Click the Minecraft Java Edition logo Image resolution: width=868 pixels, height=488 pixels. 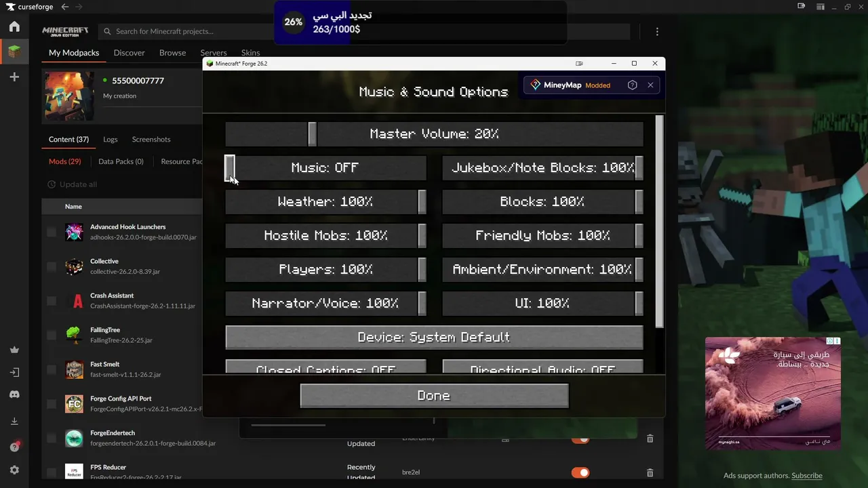pos(65,31)
